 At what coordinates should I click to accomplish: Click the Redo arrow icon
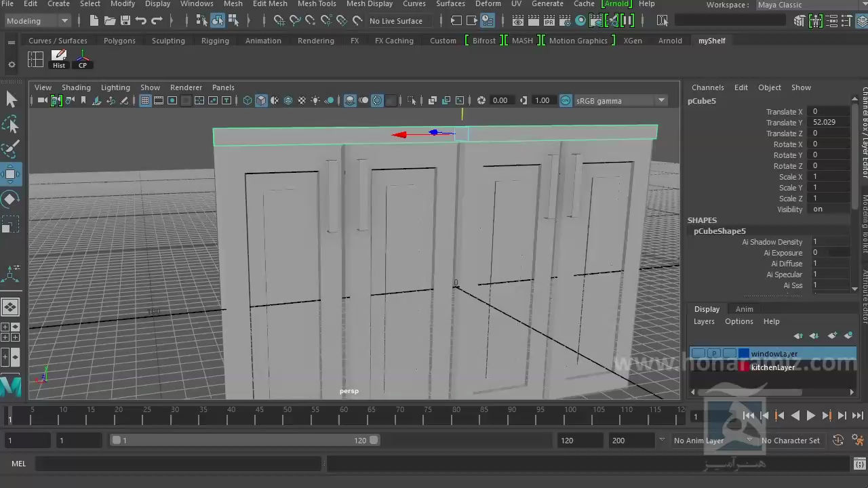(x=157, y=21)
